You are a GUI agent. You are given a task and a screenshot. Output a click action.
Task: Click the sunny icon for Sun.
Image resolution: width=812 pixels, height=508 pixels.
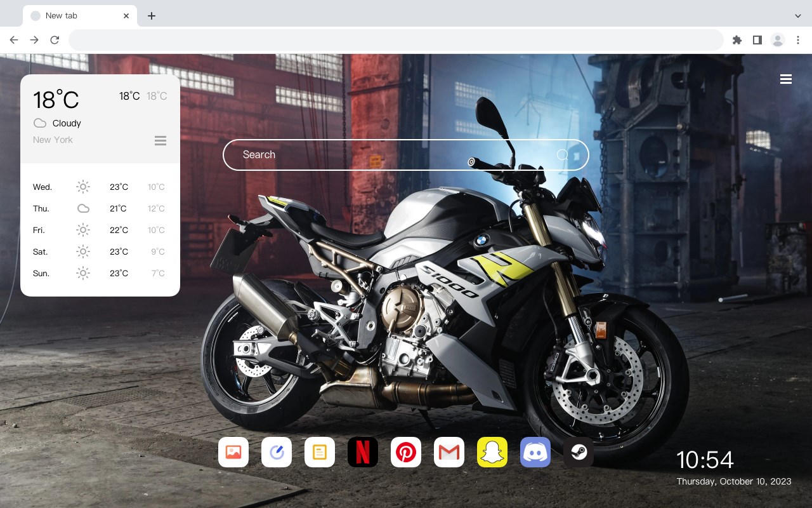pyautogui.click(x=83, y=273)
